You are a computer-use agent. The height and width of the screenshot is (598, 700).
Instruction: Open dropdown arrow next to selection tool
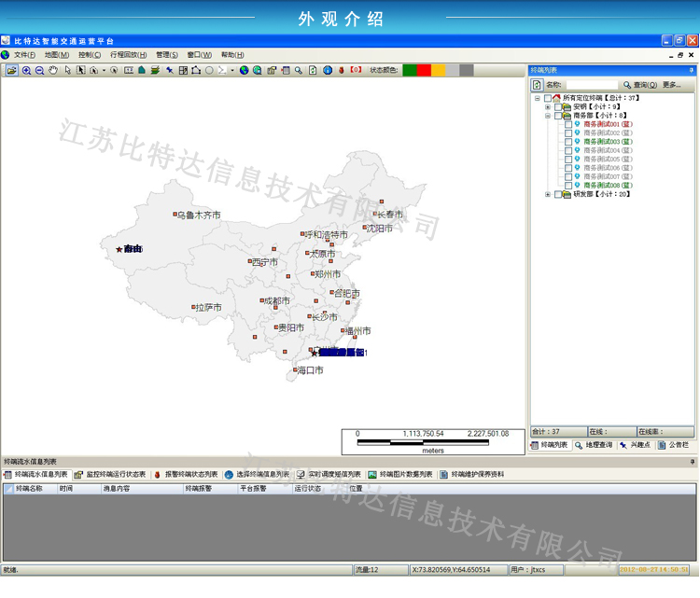[x=104, y=70]
